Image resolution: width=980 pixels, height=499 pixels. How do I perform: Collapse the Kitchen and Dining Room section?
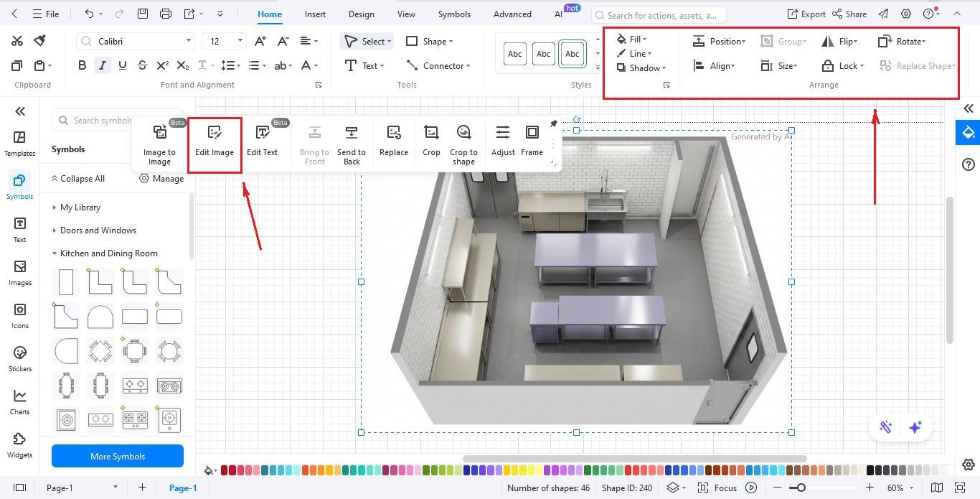point(54,253)
